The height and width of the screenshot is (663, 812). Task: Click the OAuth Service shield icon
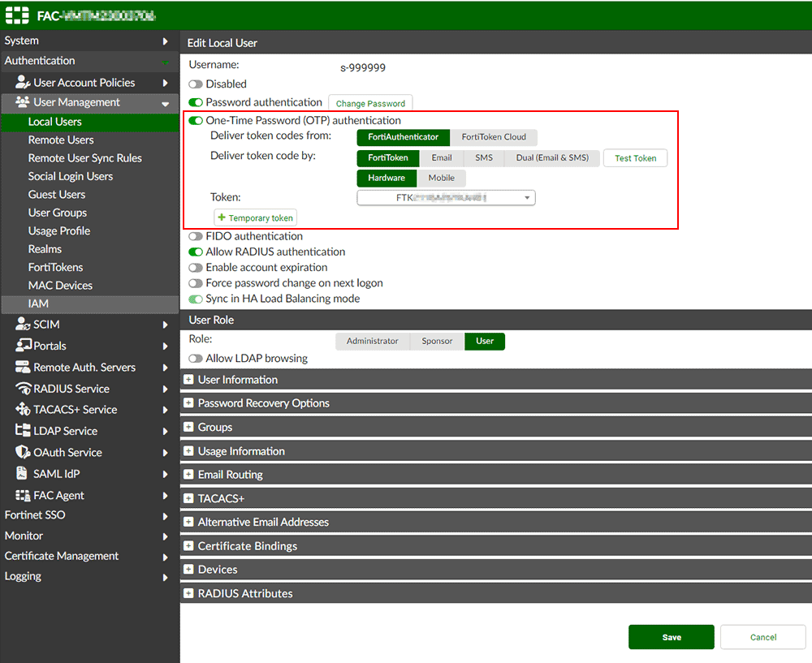(22, 452)
